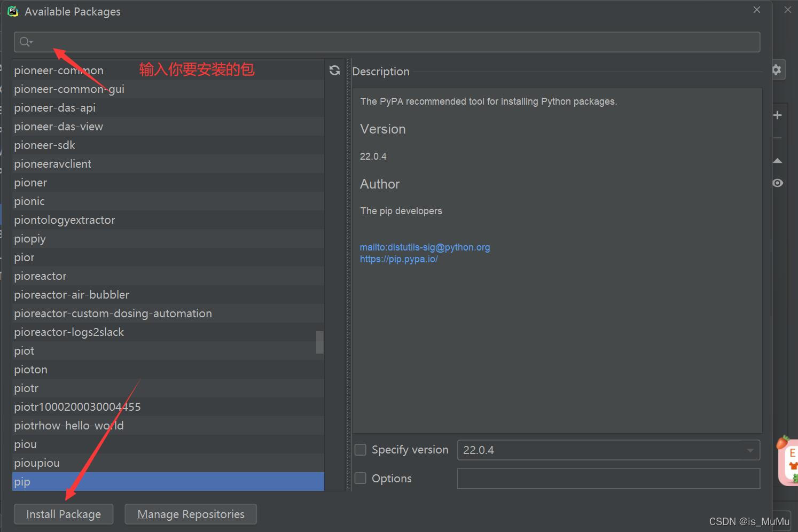Select the pioneeravclient package row
This screenshot has height=532, width=798.
coord(168,164)
